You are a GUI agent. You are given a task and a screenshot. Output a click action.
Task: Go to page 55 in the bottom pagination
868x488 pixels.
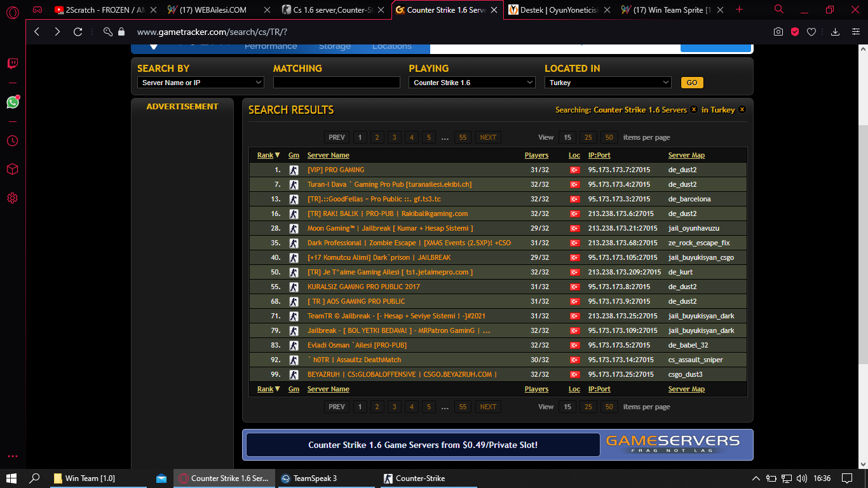463,407
